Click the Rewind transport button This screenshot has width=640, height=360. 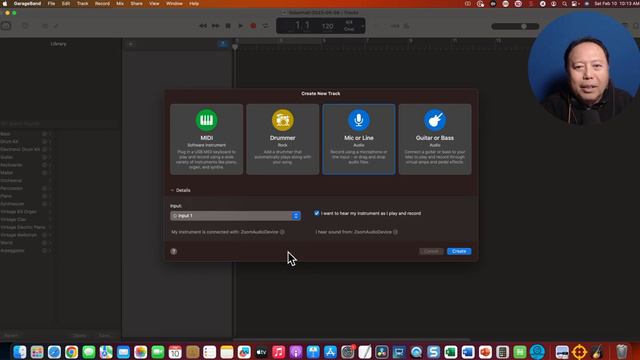point(203,26)
